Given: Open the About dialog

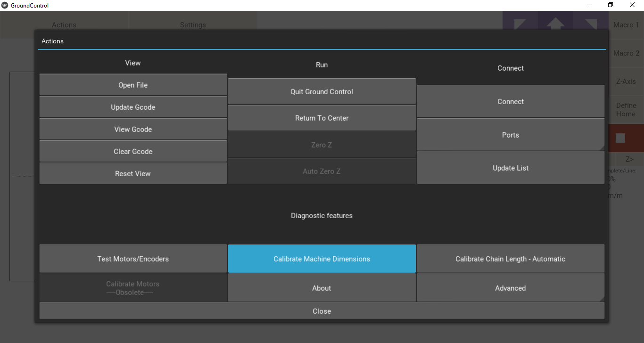Looking at the screenshot, I should tap(322, 288).
